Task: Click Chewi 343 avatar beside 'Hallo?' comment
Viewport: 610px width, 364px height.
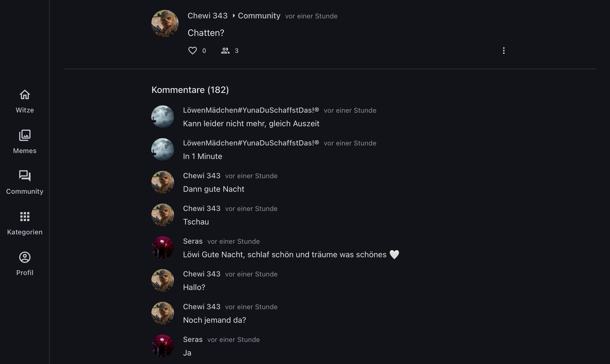Action: pyautogui.click(x=163, y=280)
